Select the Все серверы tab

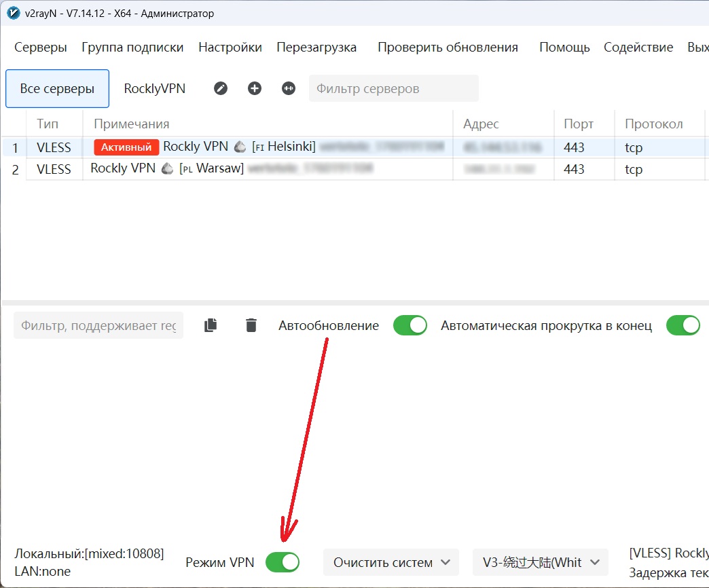[x=57, y=88]
